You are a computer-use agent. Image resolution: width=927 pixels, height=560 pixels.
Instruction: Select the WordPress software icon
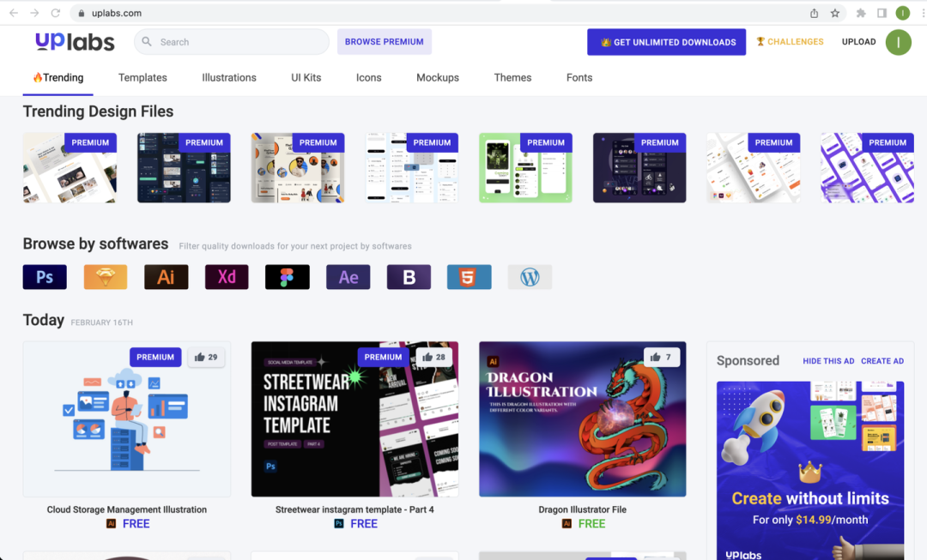tap(530, 277)
